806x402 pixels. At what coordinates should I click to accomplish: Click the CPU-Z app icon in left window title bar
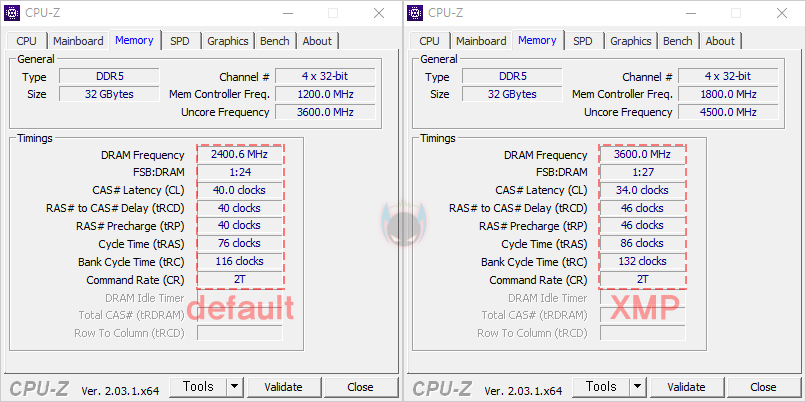click(12, 13)
